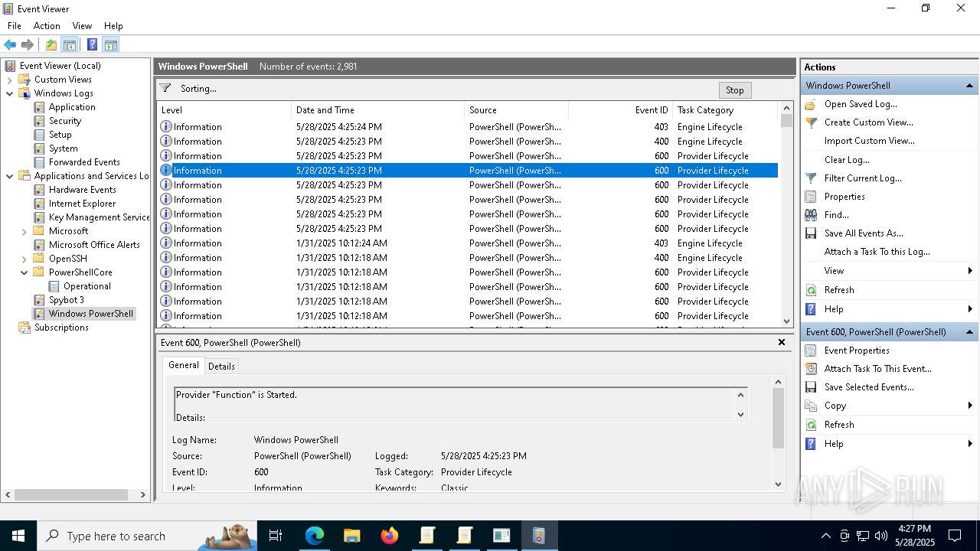Select the 5/28/2025 4:25:24 PM Event 403 row
This screenshot has width=980, height=551.
tap(468, 127)
